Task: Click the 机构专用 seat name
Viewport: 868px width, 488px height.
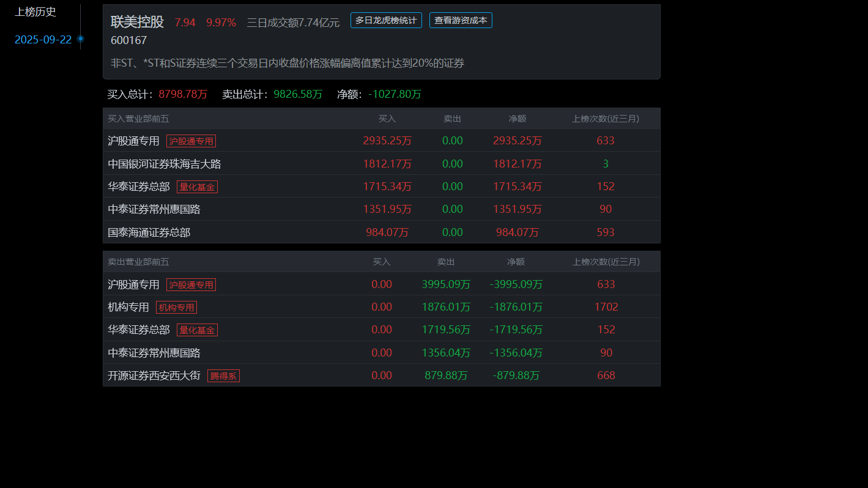Action: 128,307
